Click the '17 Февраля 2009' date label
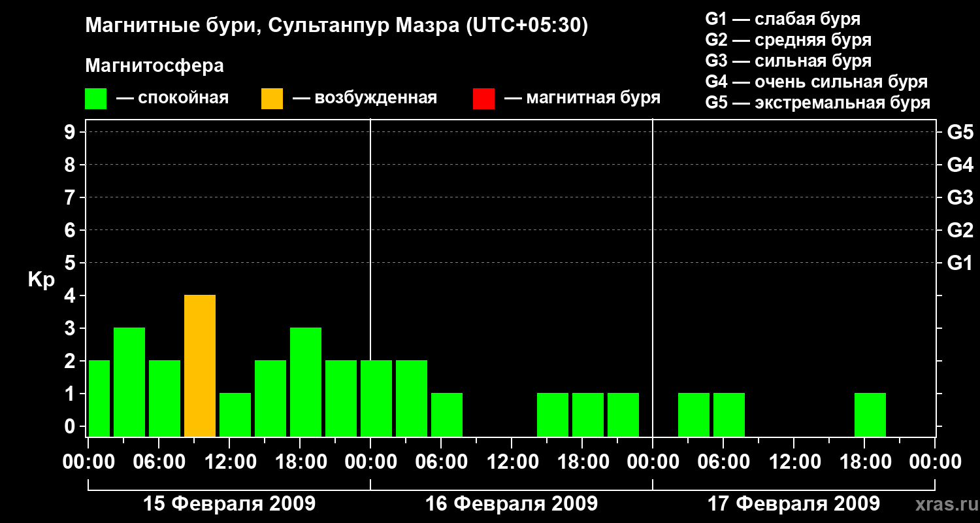Viewport: 980px width, 523px height. click(x=794, y=504)
